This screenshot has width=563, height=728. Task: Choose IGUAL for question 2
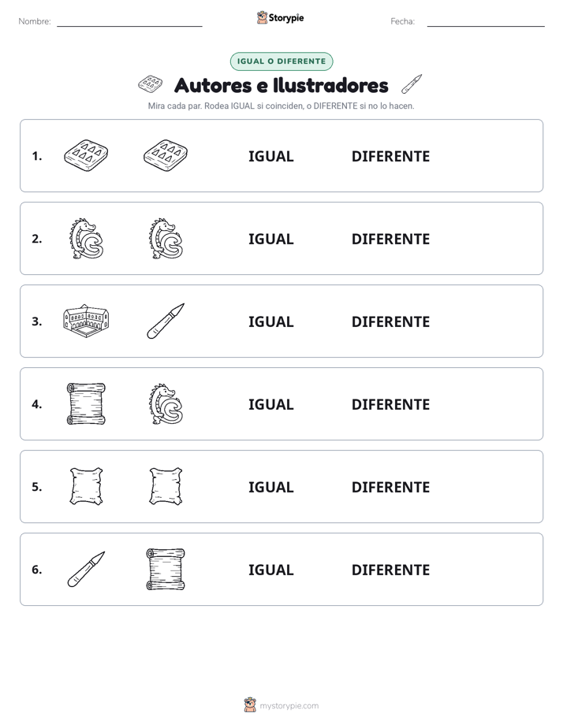(x=270, y=239)
